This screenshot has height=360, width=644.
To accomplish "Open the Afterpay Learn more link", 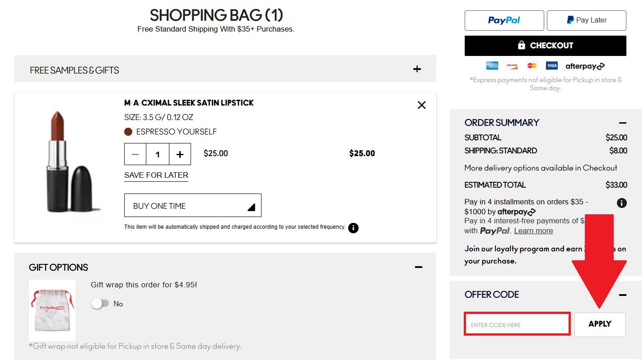I will tap(533, 231).
